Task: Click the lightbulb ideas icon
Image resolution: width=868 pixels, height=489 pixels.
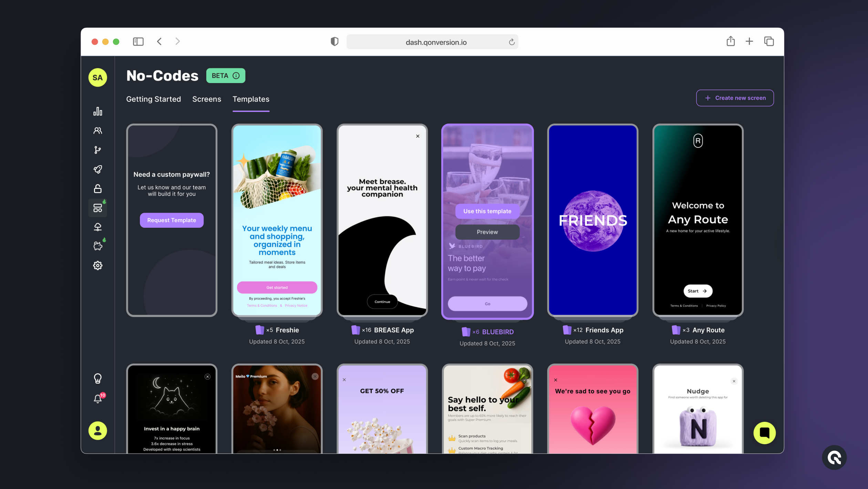Action: pyautogui.click(x=97, y=378)
